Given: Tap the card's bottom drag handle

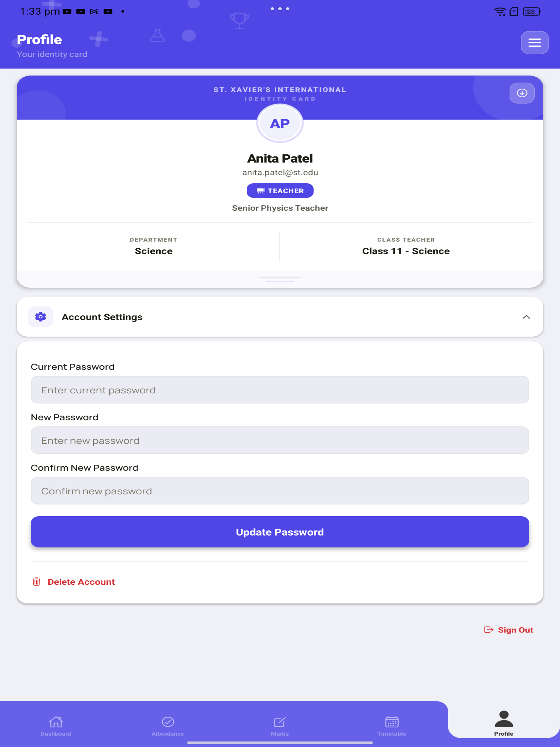Looking at the screenshot, I should [x=280, y=279].
